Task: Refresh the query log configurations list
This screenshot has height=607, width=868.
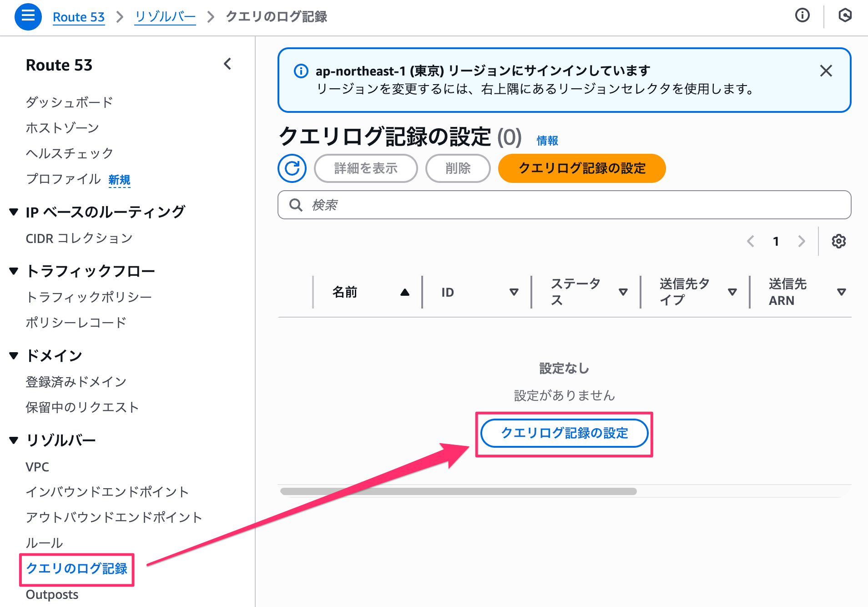Action: tap(292, 168)
